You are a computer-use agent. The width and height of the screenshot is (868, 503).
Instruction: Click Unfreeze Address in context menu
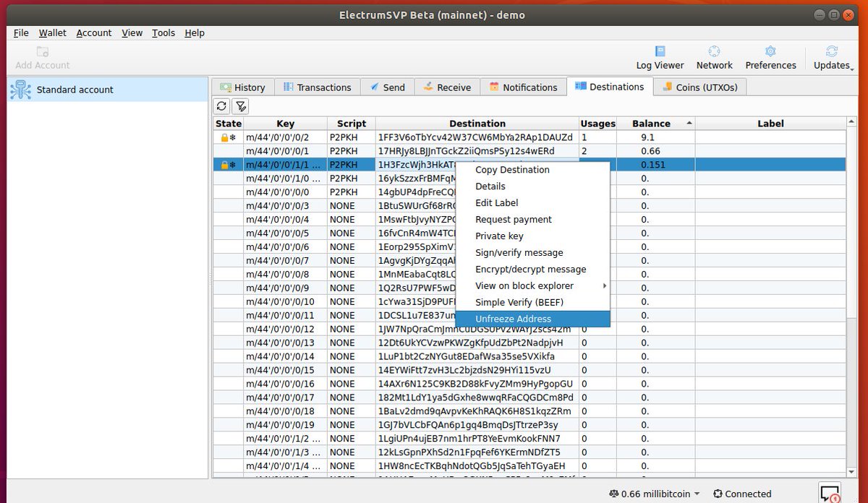tap(532, 319)
